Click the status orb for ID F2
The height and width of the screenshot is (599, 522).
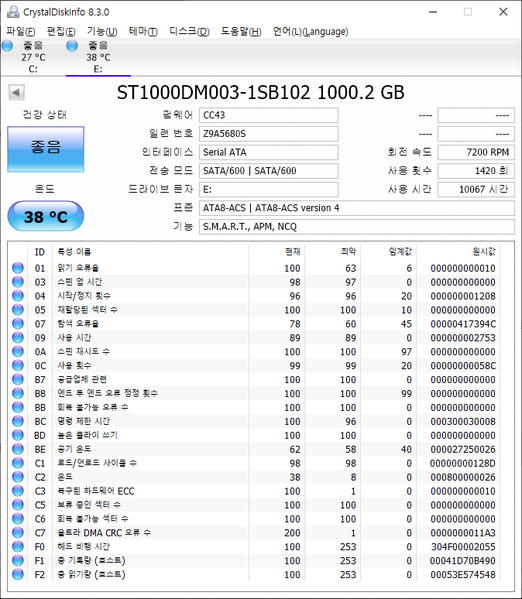(18, 574)
